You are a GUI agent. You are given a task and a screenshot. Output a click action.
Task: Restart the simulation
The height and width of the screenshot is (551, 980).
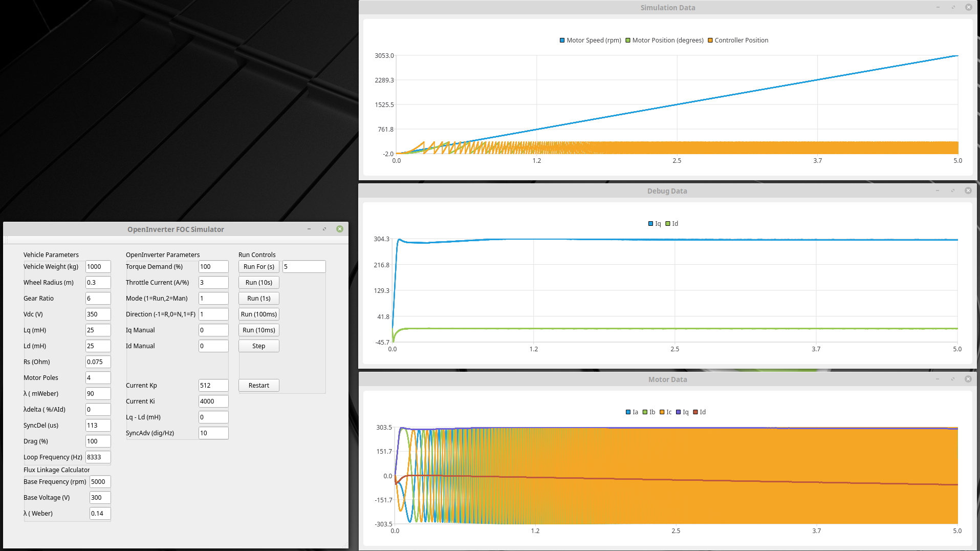pos(258,386)
